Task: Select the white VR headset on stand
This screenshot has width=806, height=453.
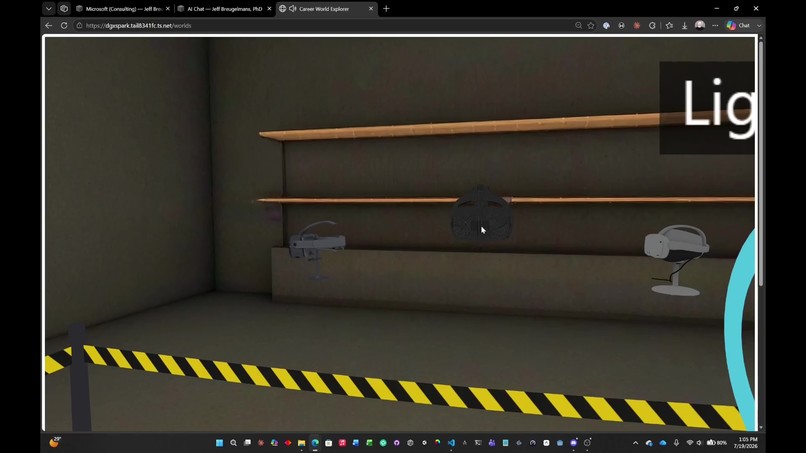Action: [x=676, y=260]
